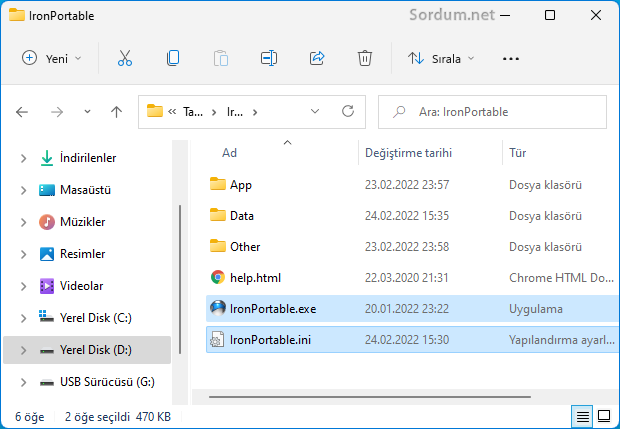Select Resimler in navigation pane
Viewport: 620px width, 429px height.
tap(83, 254)
